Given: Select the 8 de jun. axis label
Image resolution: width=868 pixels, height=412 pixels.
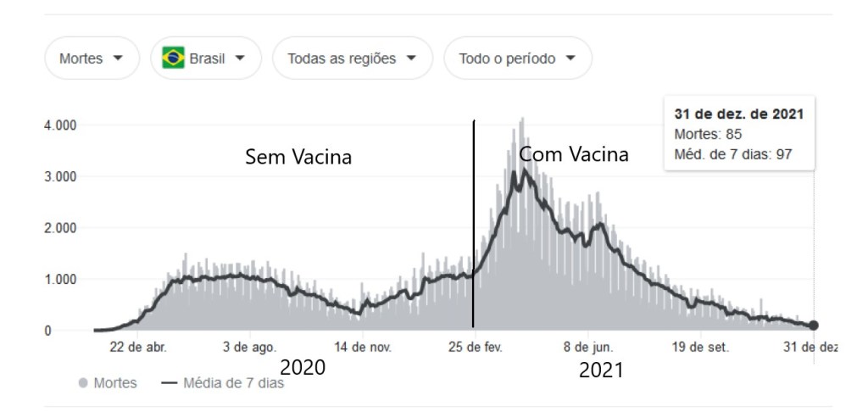Looking at the screenshot, I should [588, 347].
